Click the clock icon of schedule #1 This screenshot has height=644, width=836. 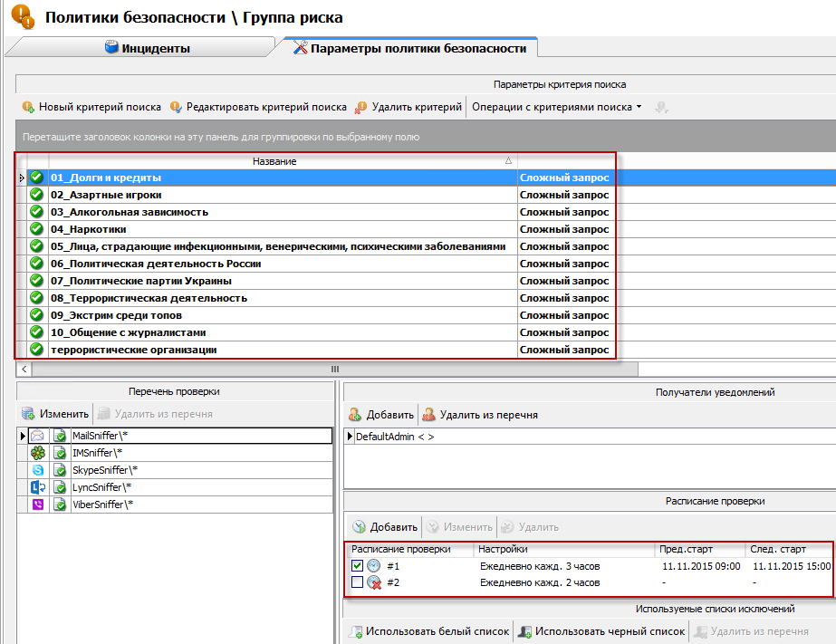click(x=373, y=566)
